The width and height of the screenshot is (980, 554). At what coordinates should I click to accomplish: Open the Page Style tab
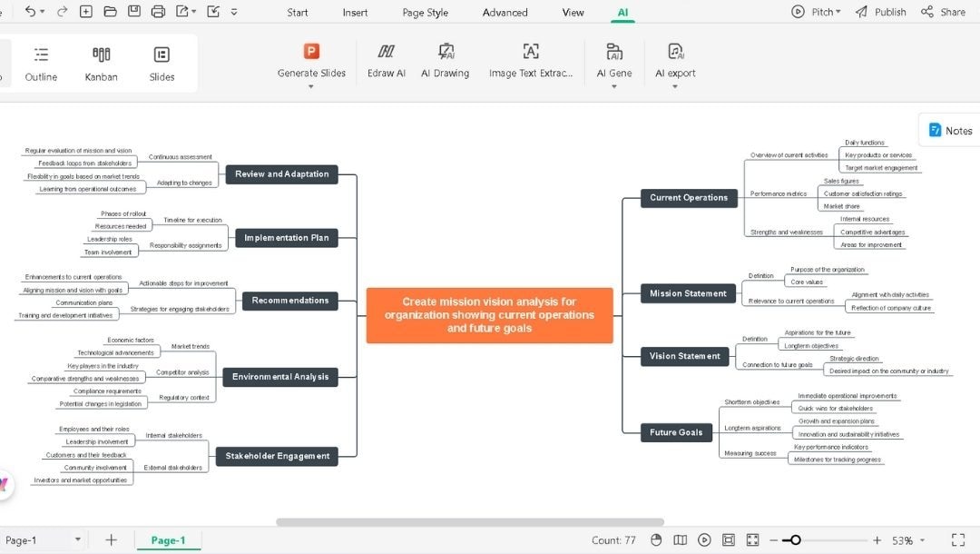click(425, 12)
